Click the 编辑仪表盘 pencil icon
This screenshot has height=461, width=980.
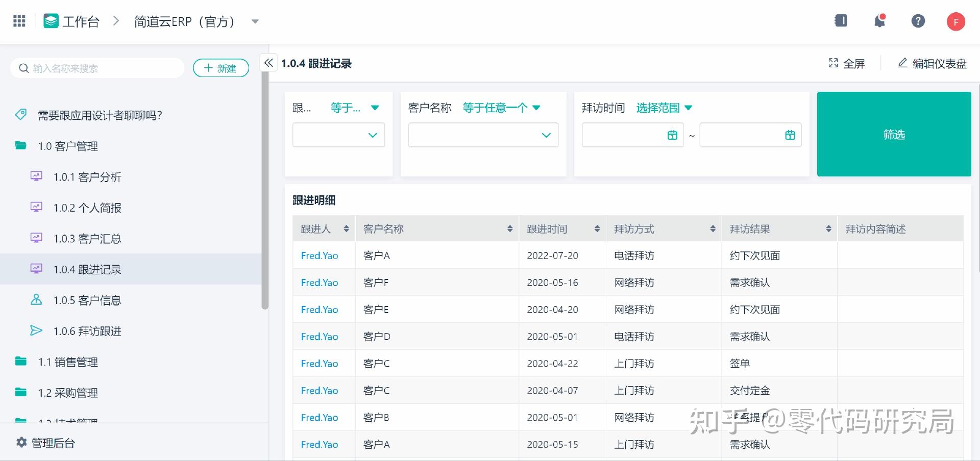902,63
